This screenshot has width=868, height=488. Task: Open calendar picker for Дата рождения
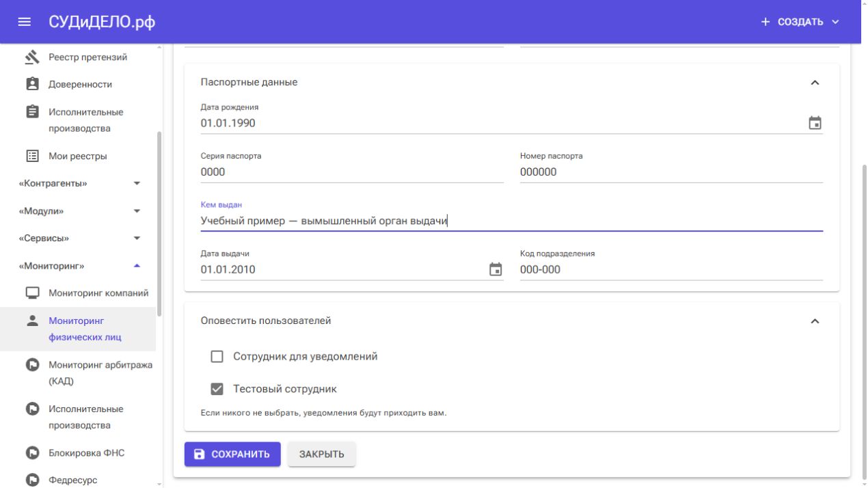click(815, 123)
